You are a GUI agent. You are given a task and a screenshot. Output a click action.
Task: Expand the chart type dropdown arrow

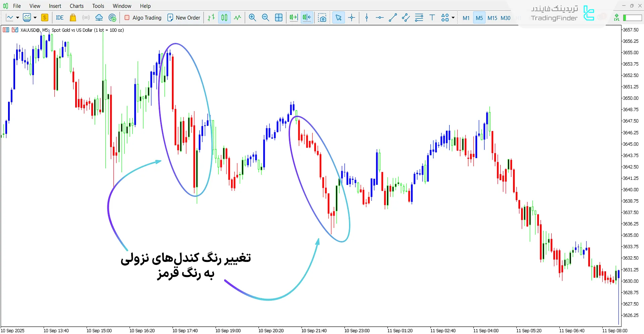click(x=17, y=18)
